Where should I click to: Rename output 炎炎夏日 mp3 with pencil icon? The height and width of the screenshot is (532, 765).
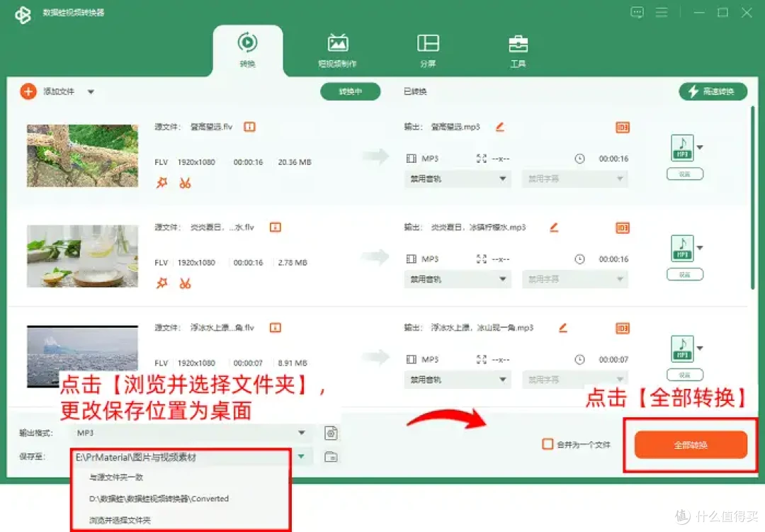554,227
